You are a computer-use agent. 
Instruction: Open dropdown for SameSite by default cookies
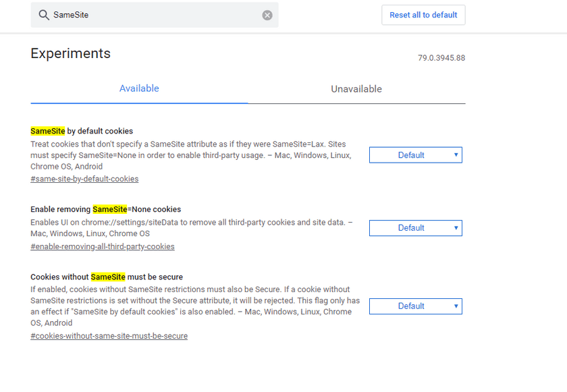tap(415, 155)
